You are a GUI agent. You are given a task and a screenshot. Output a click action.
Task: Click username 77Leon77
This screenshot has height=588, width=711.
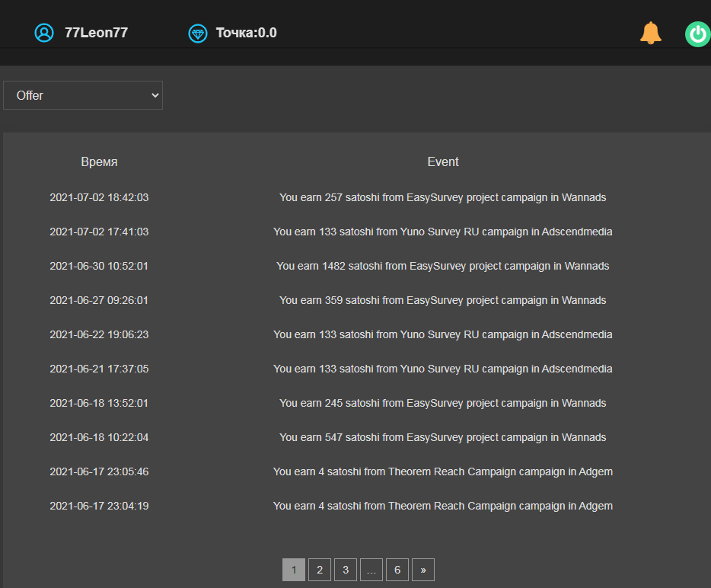[96, 33]
